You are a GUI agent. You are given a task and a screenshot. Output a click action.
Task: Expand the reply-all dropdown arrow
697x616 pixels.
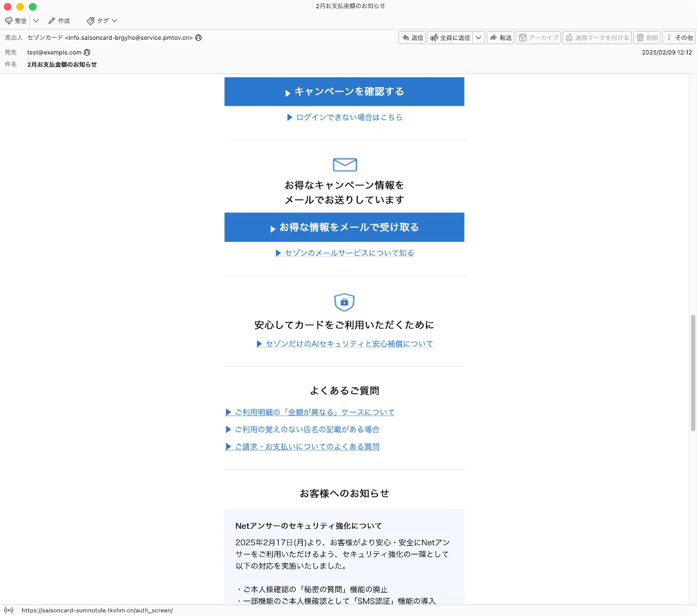pos(479,38)
